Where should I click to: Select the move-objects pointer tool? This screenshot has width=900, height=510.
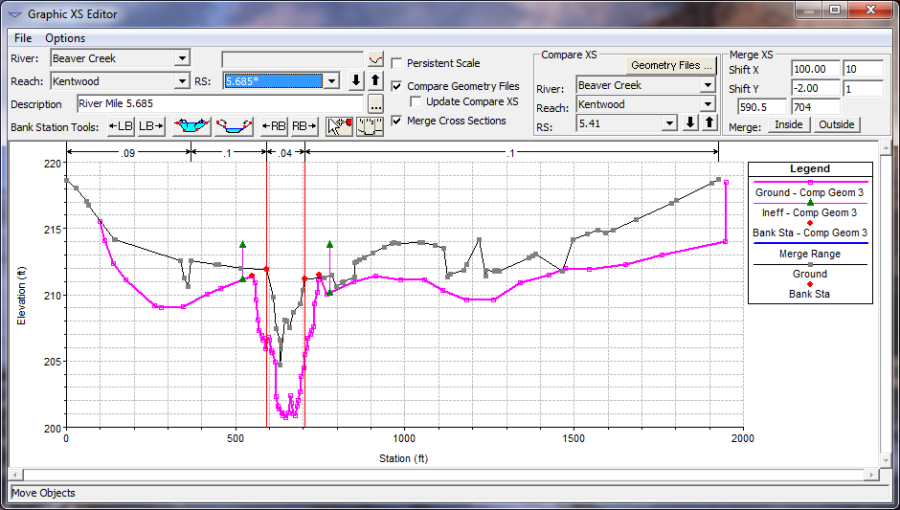coord(340,127)
